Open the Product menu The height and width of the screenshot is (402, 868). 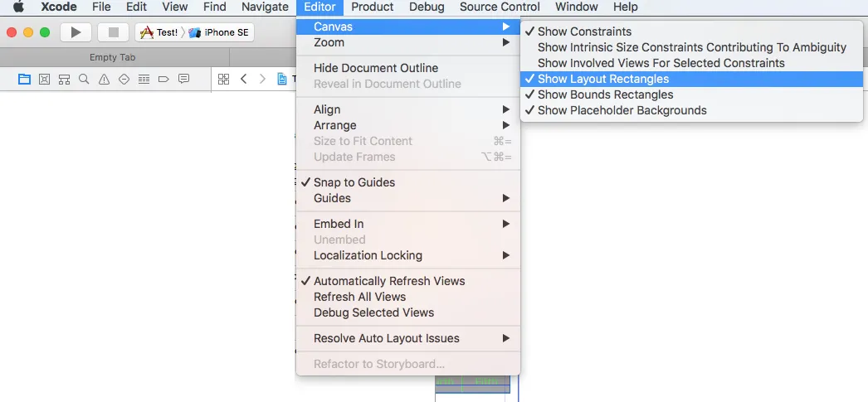(x=372, y=7)
